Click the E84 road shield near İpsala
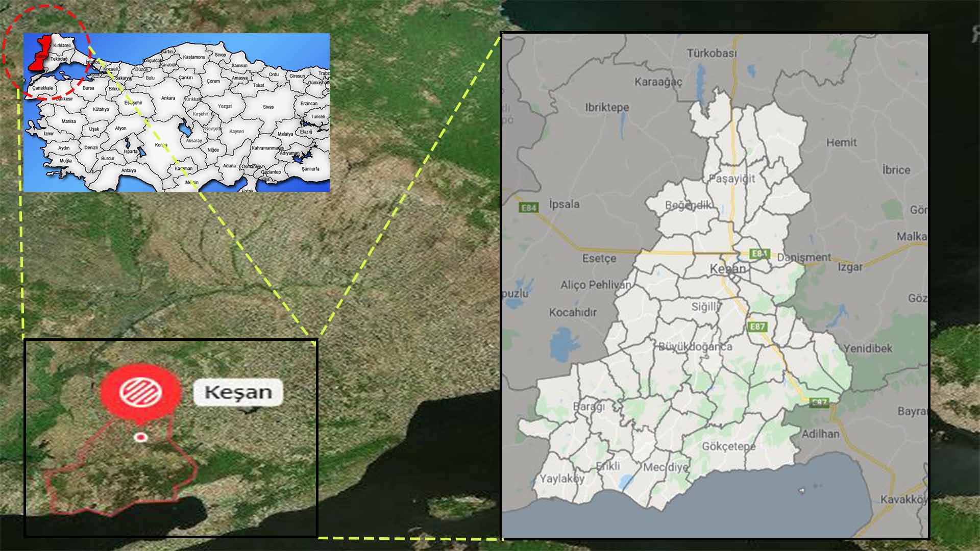 click(x=528, y=208)
